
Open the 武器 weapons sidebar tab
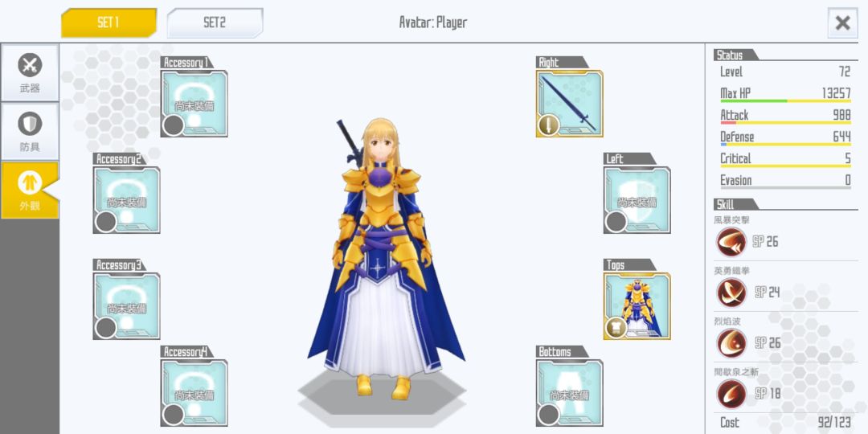[30, 73]
